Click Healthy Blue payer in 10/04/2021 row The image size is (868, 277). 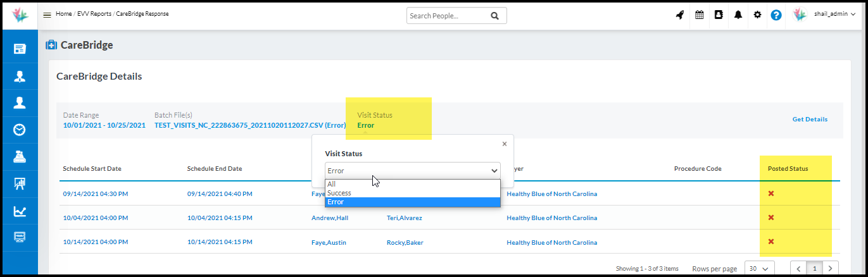point(552,218)
